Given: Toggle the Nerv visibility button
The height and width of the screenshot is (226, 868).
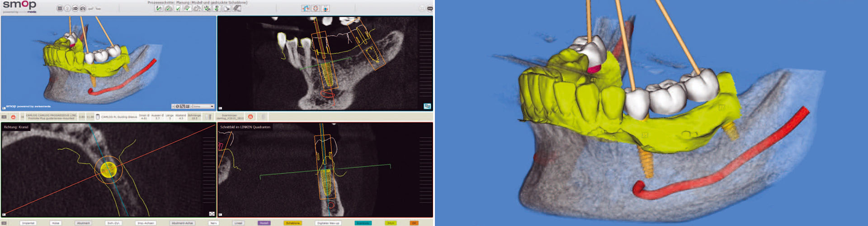Looking at the screenshot, I should [214, 223].
